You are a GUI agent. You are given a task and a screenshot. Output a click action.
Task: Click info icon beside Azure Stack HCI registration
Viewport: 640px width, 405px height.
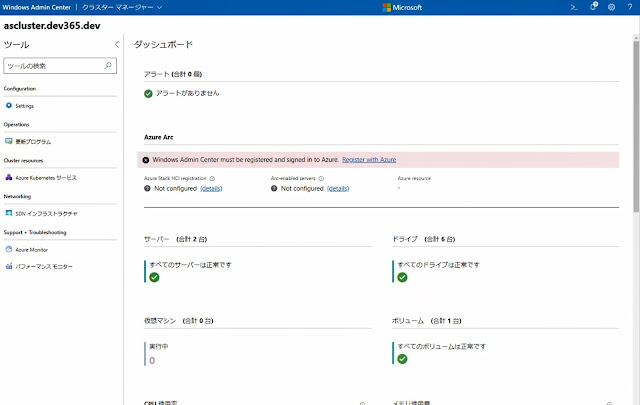coord(212,178)
